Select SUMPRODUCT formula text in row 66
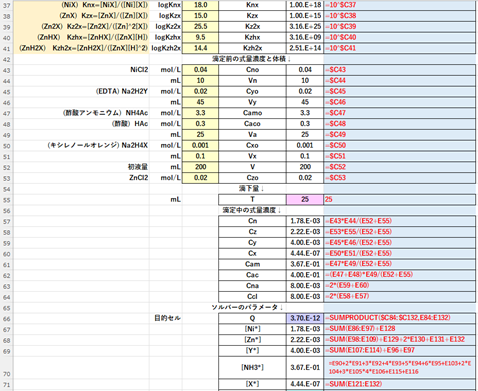 click(388, 318)
